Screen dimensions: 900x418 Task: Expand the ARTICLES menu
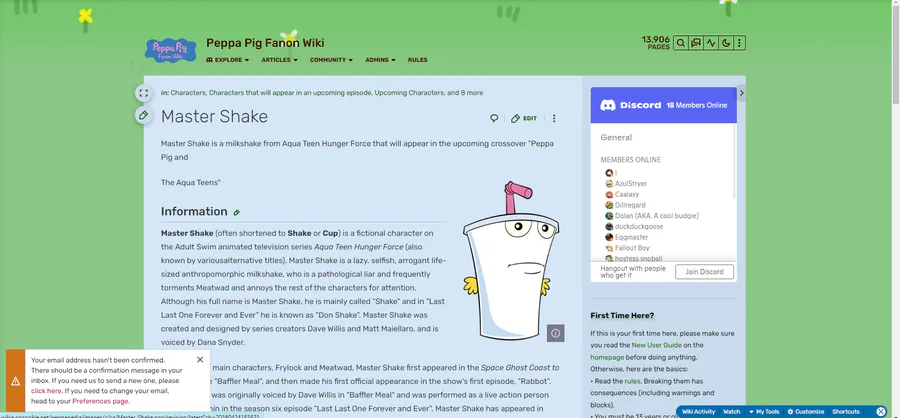pyautogui.click(x=280, y=60)
